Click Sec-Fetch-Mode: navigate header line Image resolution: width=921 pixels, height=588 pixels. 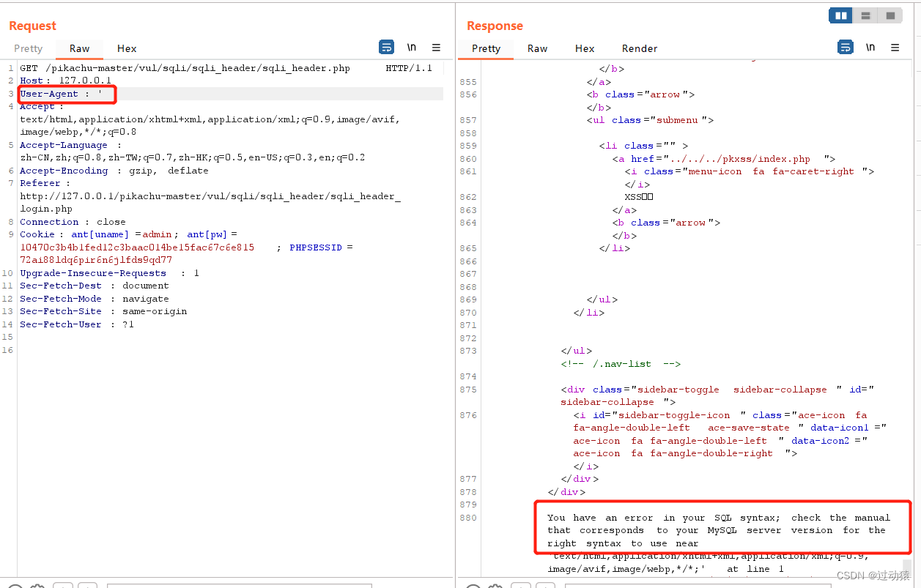(x=95, y=299)
